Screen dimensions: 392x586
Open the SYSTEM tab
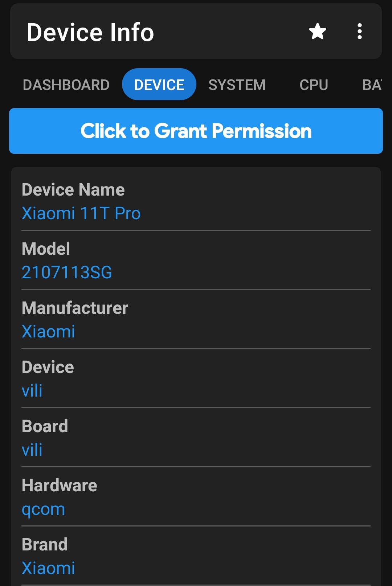point(237,85)
